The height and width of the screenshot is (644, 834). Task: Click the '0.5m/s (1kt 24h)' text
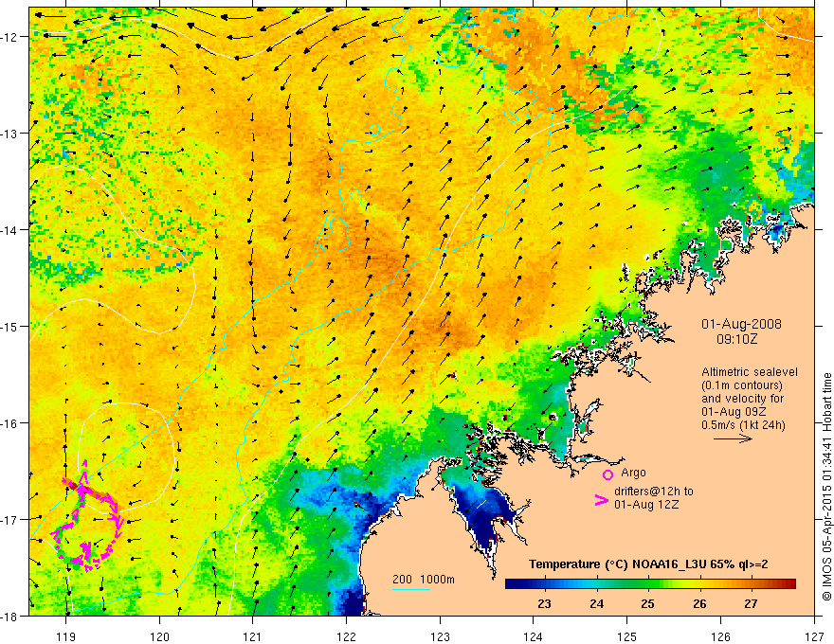743,425
